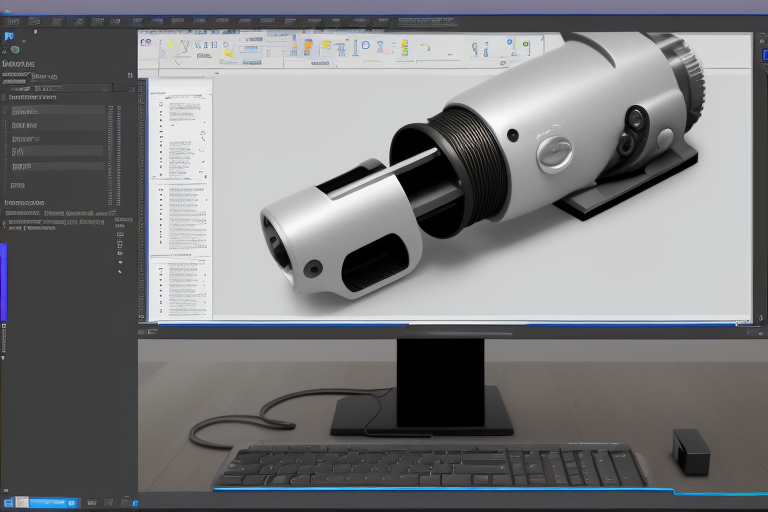Viewport: 768px width, 512px height.
Task: Click the tall blue bar on the left edge
Action: pyautogui.click(x=3, y=282)
